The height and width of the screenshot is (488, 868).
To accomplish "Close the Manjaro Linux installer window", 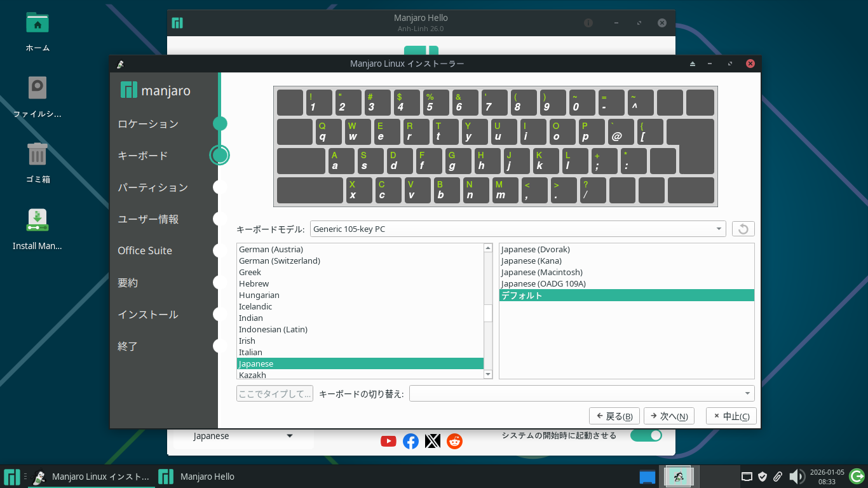I will 750,64.
